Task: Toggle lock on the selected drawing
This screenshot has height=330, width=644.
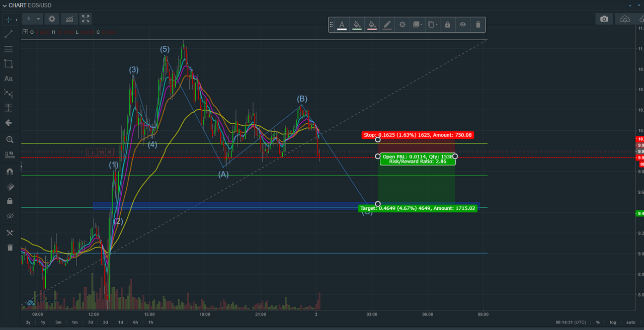Action: point(447,24)
